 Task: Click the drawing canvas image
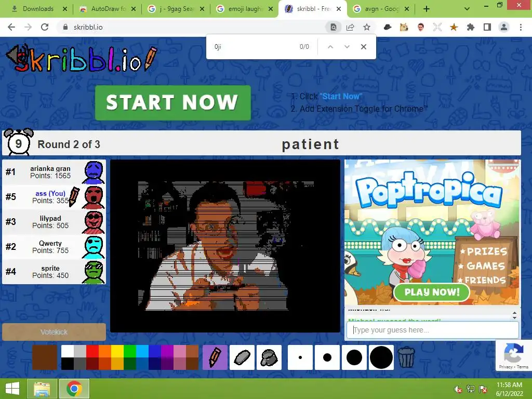pyautogui.click(x=225, y=246)
